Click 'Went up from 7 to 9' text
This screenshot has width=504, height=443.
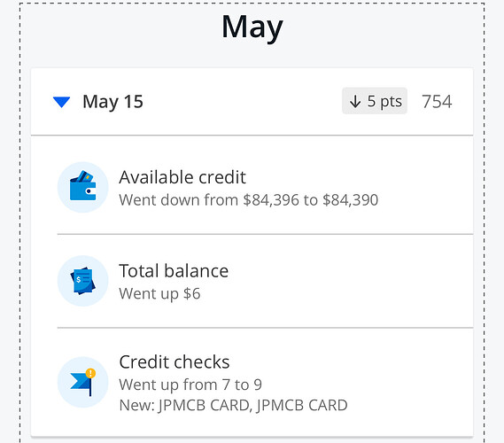[190, 385]
